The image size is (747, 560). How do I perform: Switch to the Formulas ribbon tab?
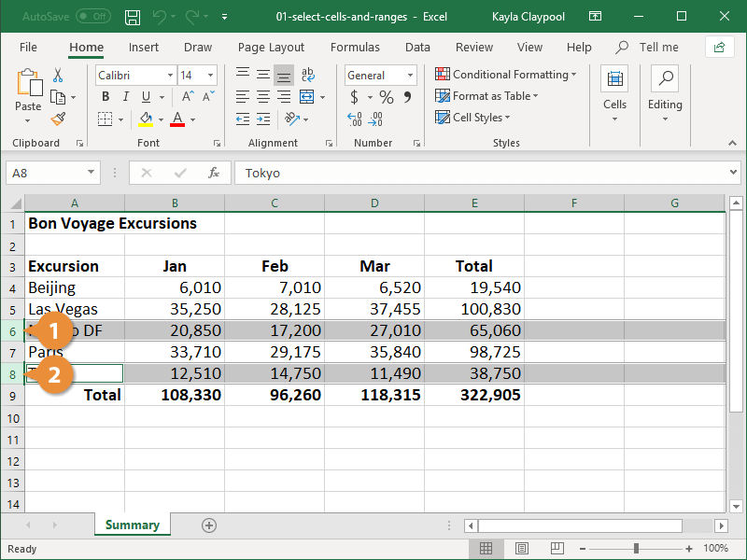(x=355, y=47)
